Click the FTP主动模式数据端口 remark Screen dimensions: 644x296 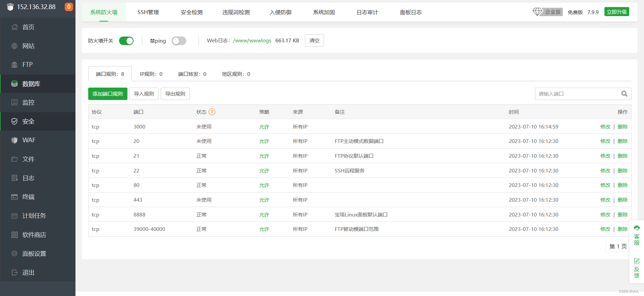(x=359, y=141)
